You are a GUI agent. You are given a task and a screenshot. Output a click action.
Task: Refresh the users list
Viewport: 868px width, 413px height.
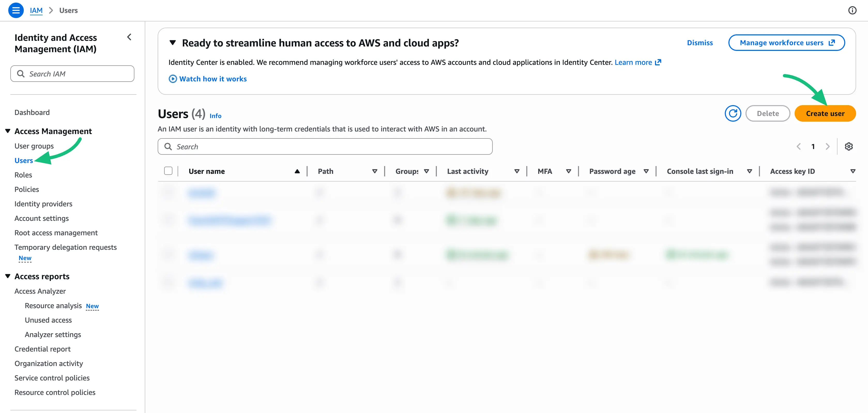click(733, 113)
